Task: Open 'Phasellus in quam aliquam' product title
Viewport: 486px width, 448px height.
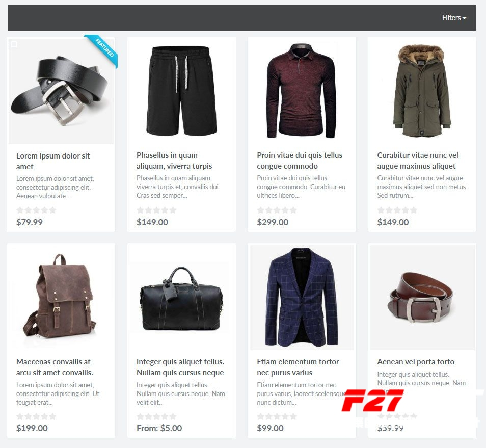Action: tap(174, 161)
